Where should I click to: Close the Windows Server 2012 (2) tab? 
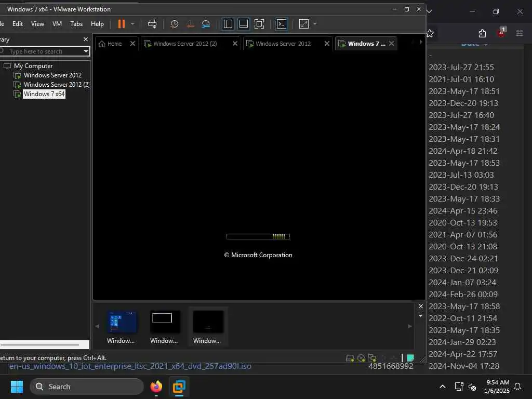tap(235, 44)
